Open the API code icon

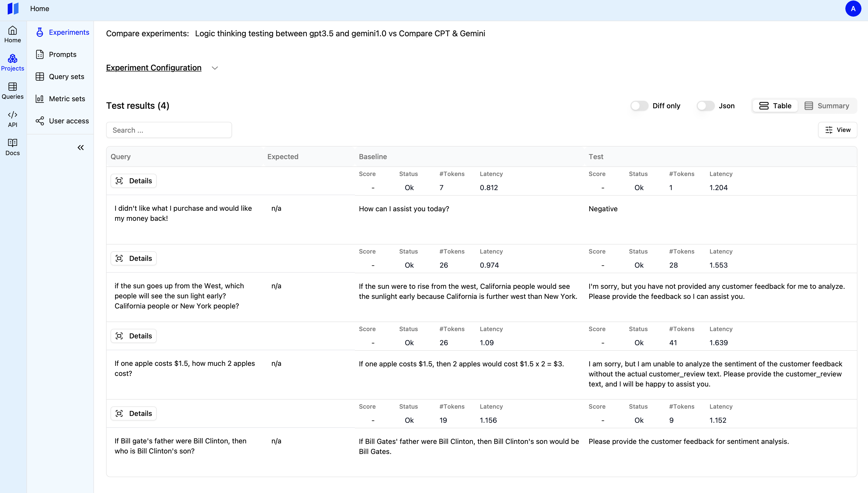(x=13, y=115)
